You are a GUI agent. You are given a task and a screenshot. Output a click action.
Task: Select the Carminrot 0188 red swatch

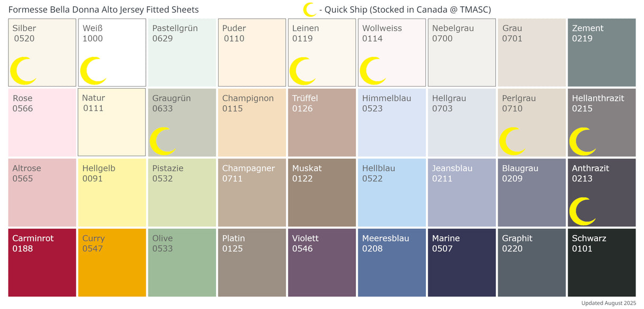tap(42, 262)
